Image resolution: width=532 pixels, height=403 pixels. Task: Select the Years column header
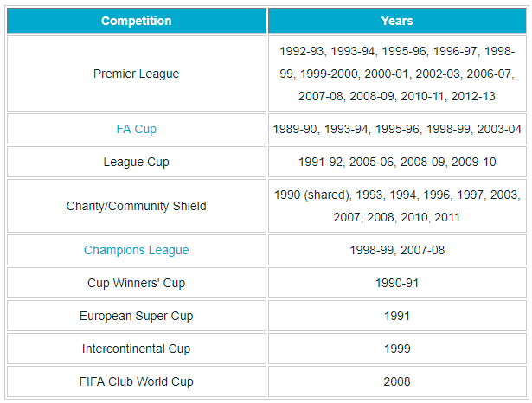[397, 21]
